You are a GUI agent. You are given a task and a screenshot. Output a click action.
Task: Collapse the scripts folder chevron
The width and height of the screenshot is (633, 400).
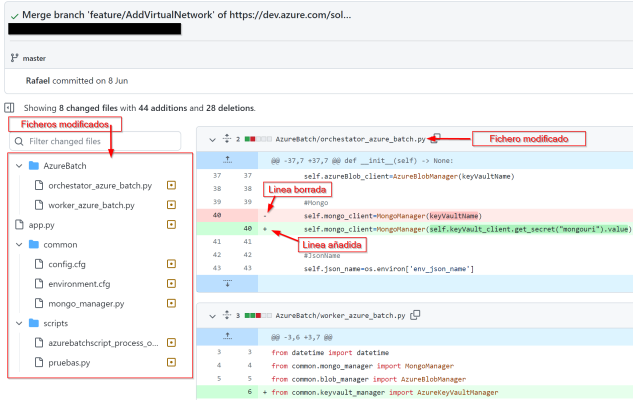pyautogui.click(x=19, y=323)
